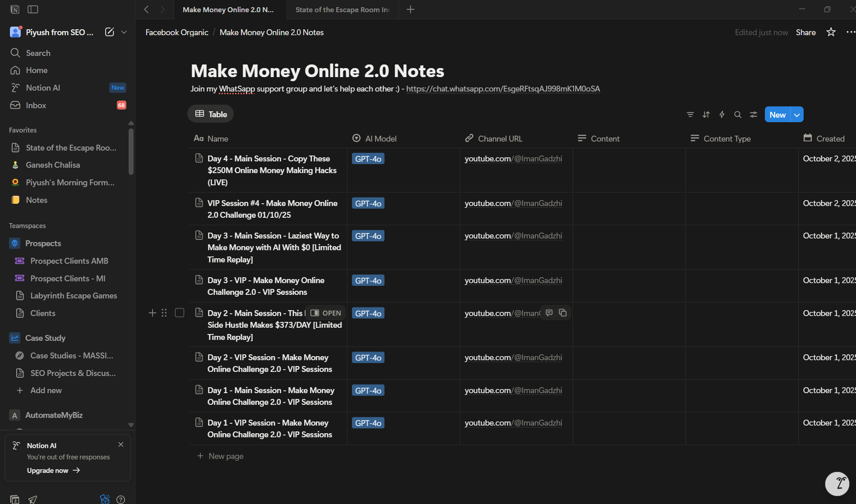Open database view settings icon
This screenshot has width=856, height=504.
pyautogui.click(x=754, y=115)
